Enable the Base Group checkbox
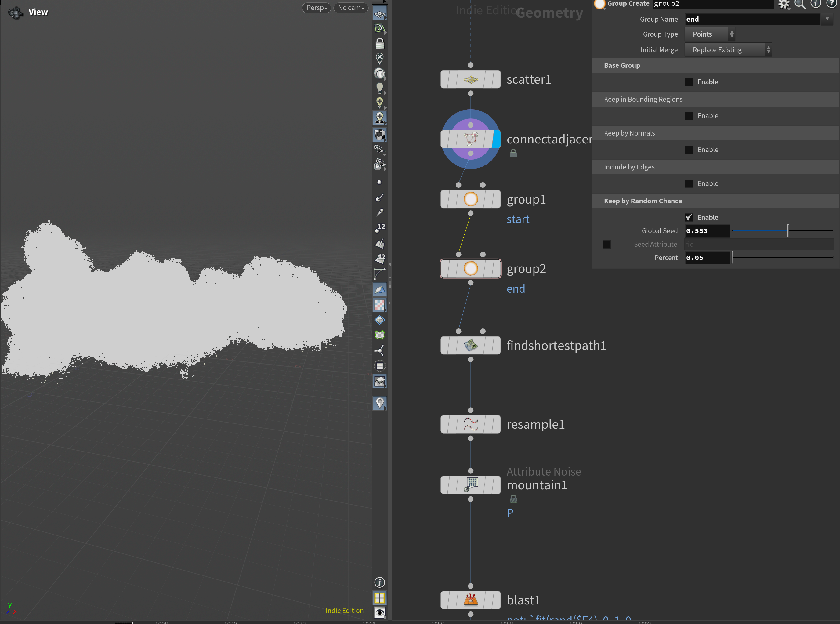Screen dimensions: 840x624 689,82
